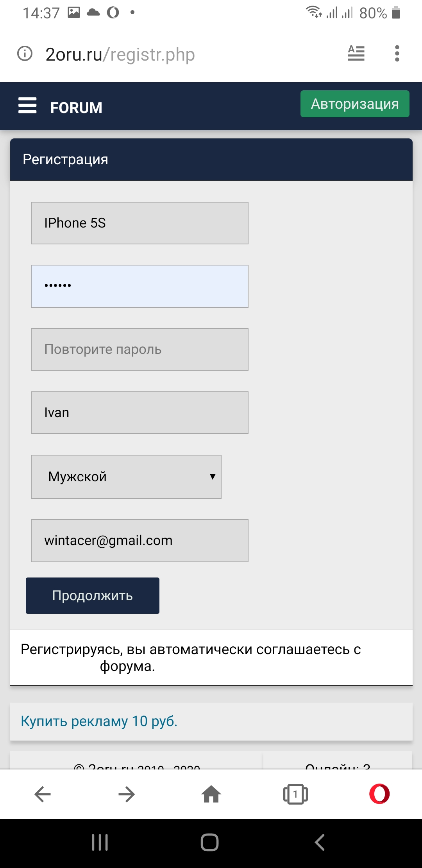Open the Купить рекламу 10 руб. link
The height and width of the screenshot is (868, 422).
[99, 721]
